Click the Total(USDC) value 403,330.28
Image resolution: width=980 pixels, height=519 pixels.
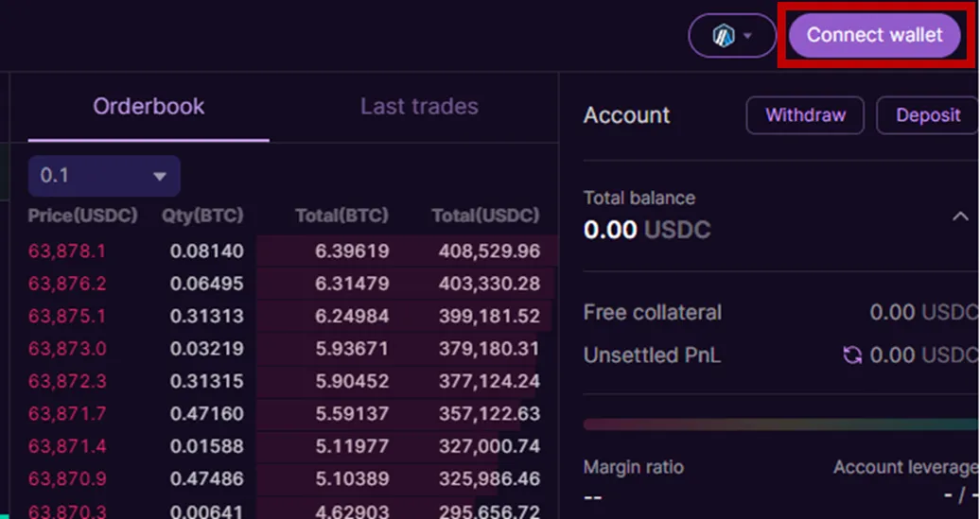[x=489, y=284]
